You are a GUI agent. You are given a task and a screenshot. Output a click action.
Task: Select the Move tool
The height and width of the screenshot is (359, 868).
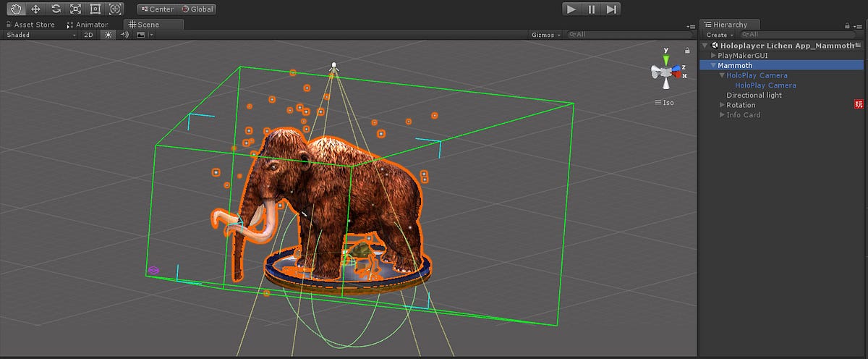tap(35, 9)
